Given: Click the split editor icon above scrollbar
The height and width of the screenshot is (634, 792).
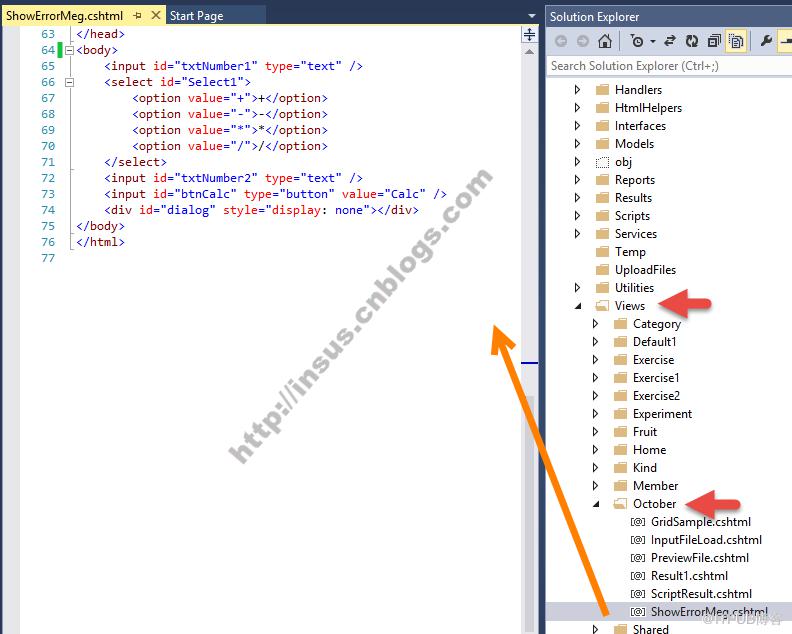Looking at the screenshot, I should [529, 35].
